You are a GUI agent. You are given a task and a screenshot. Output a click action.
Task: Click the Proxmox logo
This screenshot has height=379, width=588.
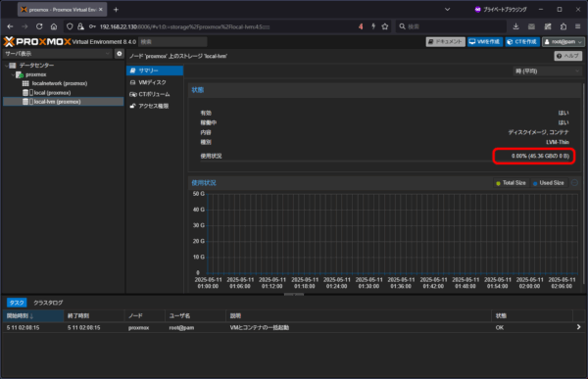point(37,41)
